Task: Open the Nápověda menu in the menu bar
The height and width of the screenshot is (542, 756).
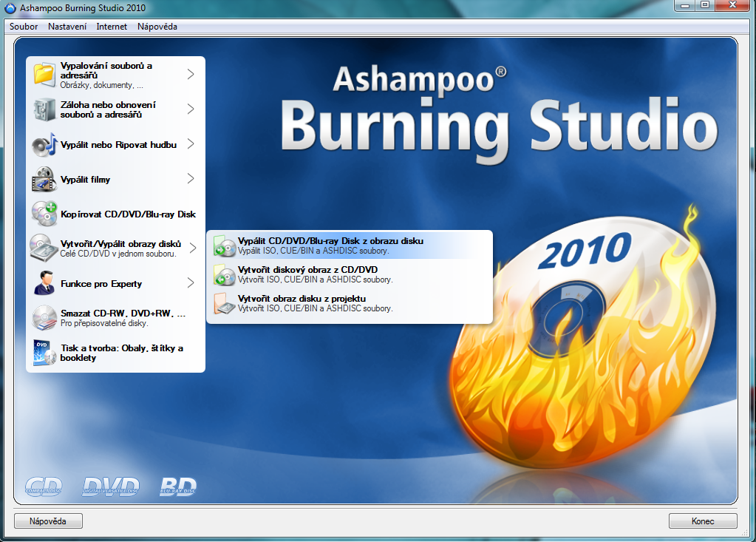Action: point(157,27)
